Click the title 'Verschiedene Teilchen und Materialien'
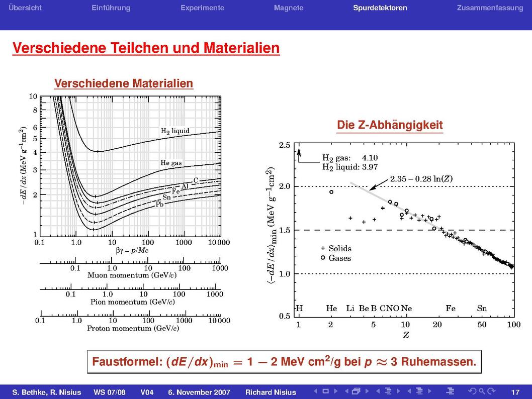This screenshot has width=532, height=399. coord(146,48)
